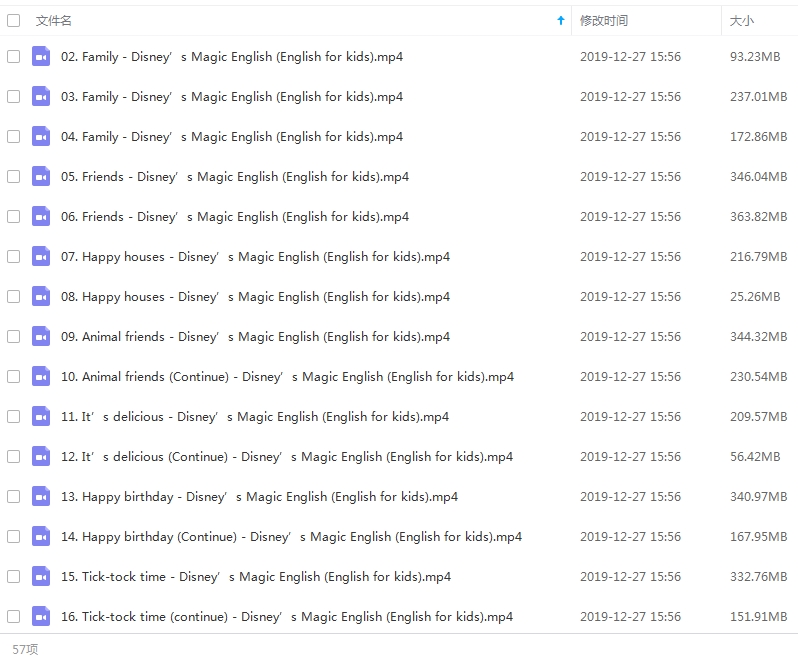Open file 15. Tick-tock time mp4
The image size is (798, 660).
[256, 577]
